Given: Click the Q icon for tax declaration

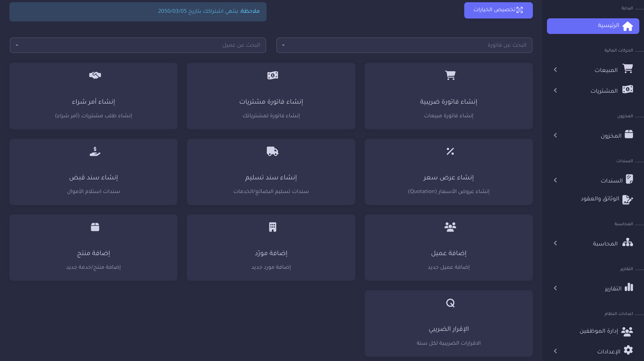Looking at the screenshot, I should (x=450, y=303).
